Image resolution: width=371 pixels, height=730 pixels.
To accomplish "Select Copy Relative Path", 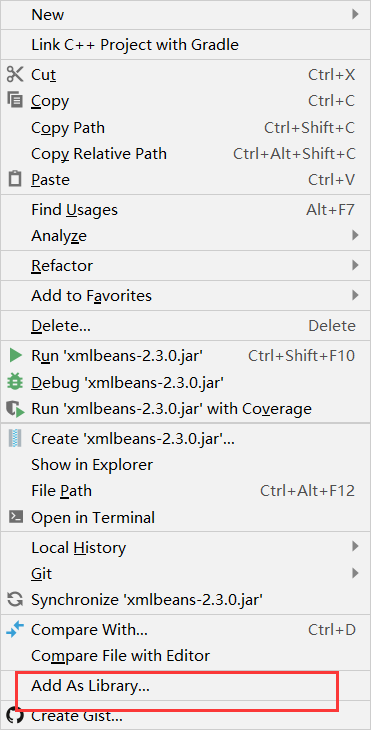I will click(185, 153).
